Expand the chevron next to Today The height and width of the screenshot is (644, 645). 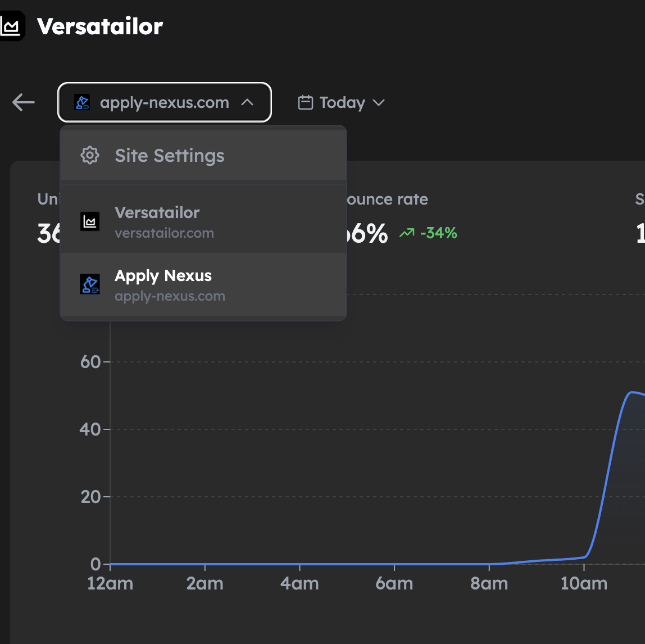pyautogui.click(x=379, y=102)
